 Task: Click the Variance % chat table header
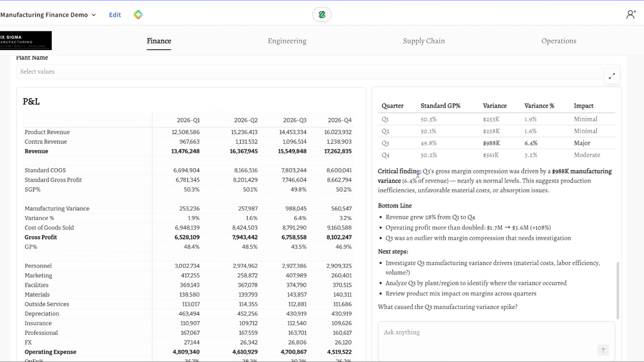pos(539,106)
